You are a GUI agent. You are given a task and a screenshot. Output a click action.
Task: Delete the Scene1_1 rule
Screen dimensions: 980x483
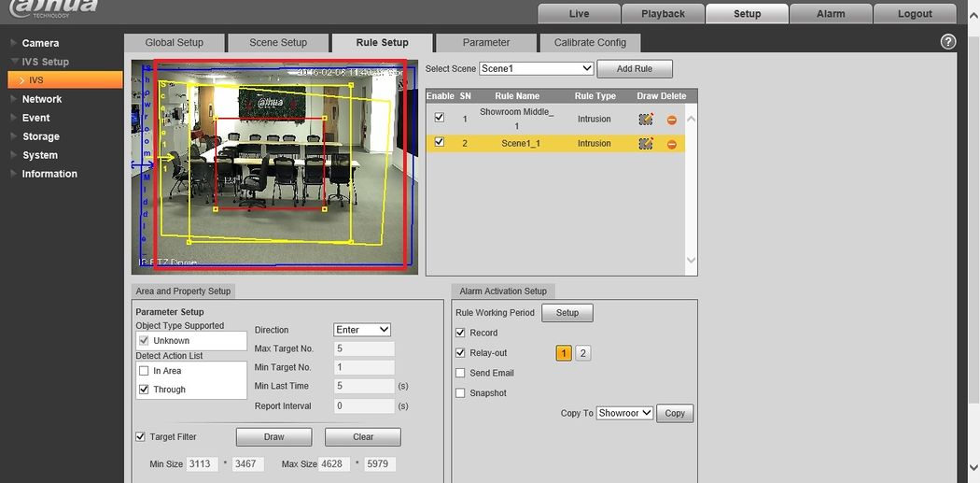coord(671,144)
